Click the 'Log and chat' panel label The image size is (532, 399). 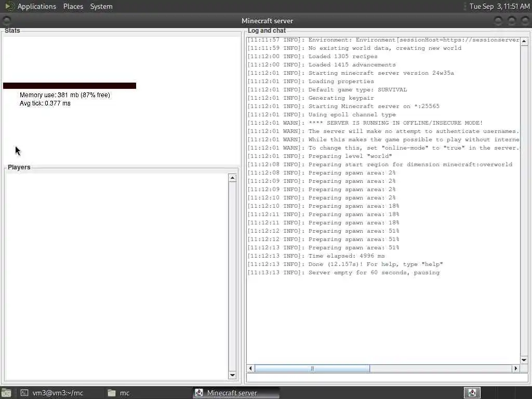[x=267, y=31]
